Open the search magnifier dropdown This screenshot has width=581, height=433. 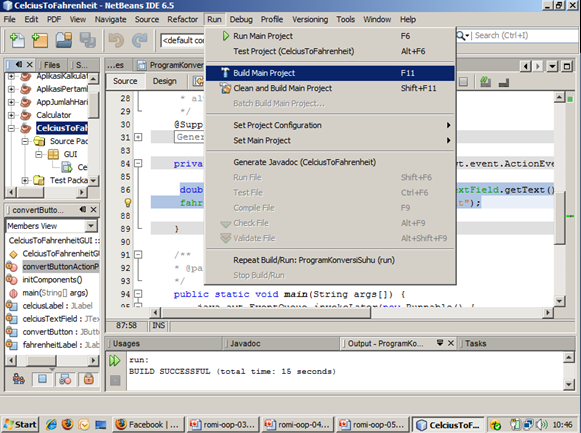[462, 36]
